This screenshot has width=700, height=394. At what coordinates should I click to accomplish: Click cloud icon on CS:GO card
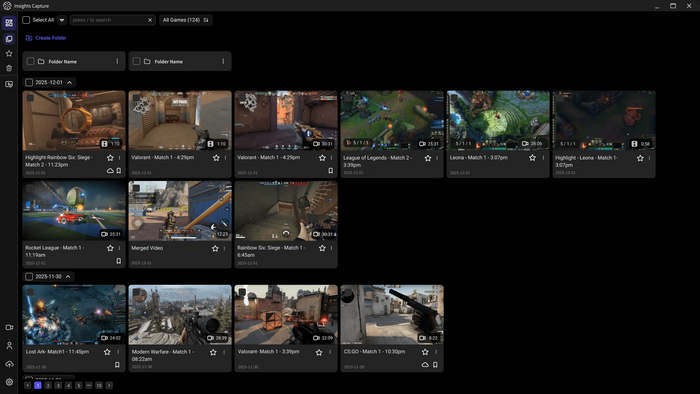[x=425, y=365]
